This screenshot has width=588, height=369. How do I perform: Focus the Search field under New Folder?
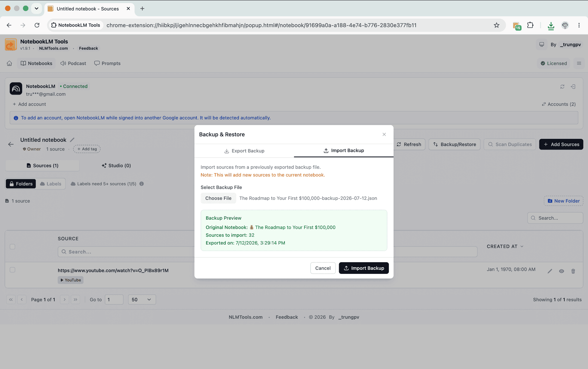(x=555, y=218)
